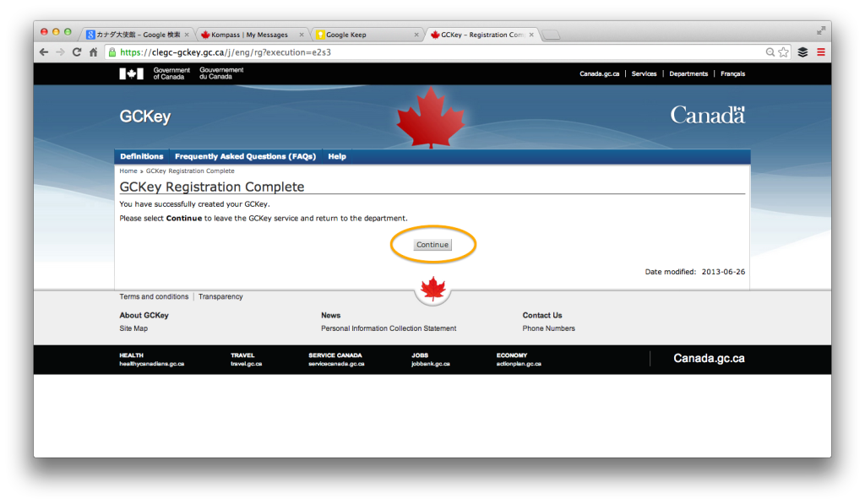
Task: Switch to Kompass My Messages tab
Action: [x=252, y=34]
